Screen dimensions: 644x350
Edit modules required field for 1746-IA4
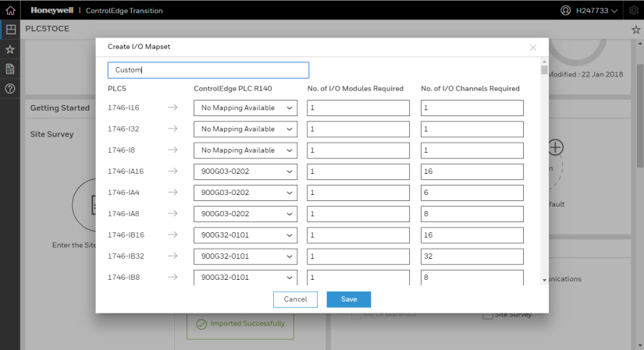(358, 193)
